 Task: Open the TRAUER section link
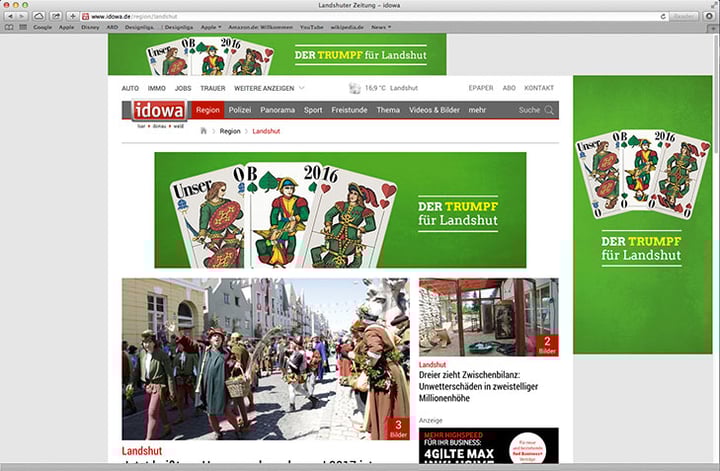click(213, 88)
